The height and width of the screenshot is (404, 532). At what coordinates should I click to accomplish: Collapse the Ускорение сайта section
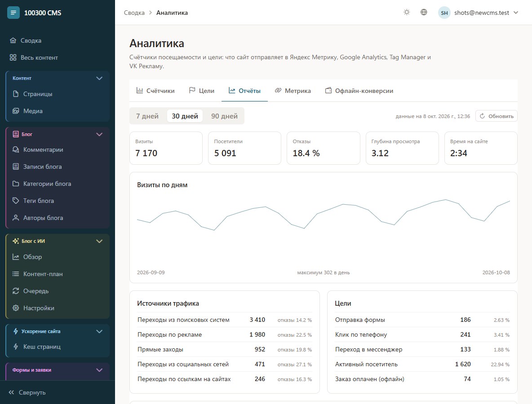(x=99, y=331)
